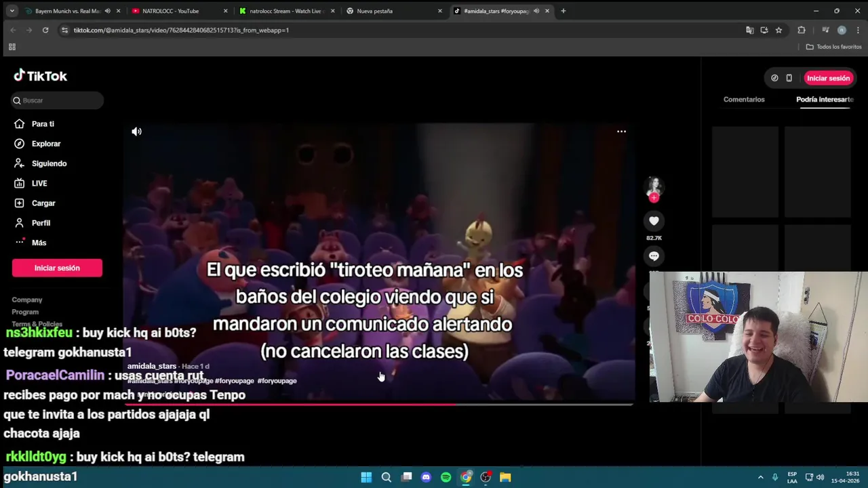Open the creator avatar profile
Viewport: 868px width, 488px height.
654,186
